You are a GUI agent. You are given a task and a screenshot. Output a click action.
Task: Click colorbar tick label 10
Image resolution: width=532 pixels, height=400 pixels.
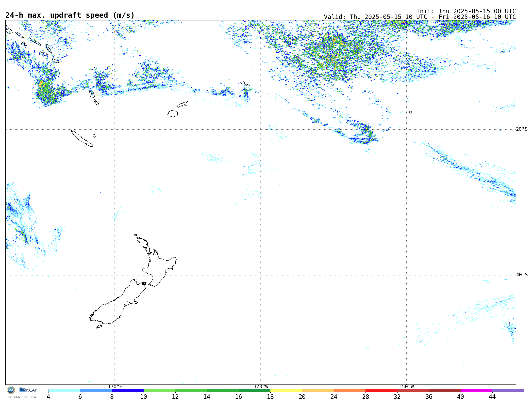(144, 397)
